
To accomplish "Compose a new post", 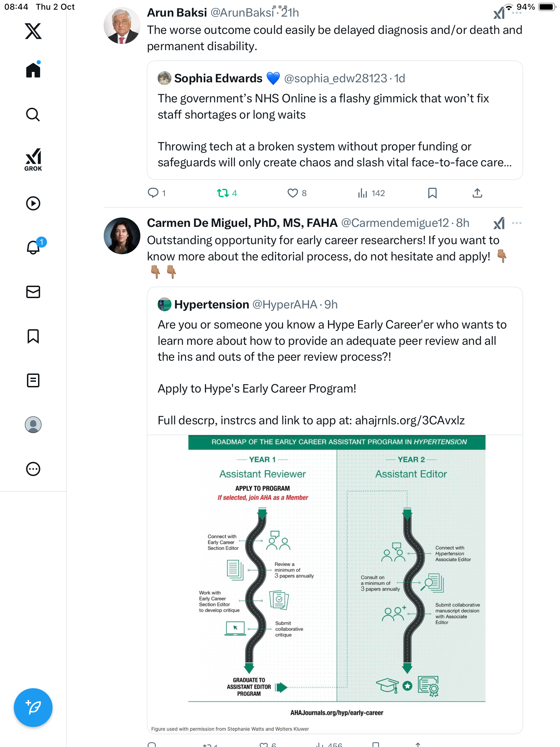I will click(33, 708).
